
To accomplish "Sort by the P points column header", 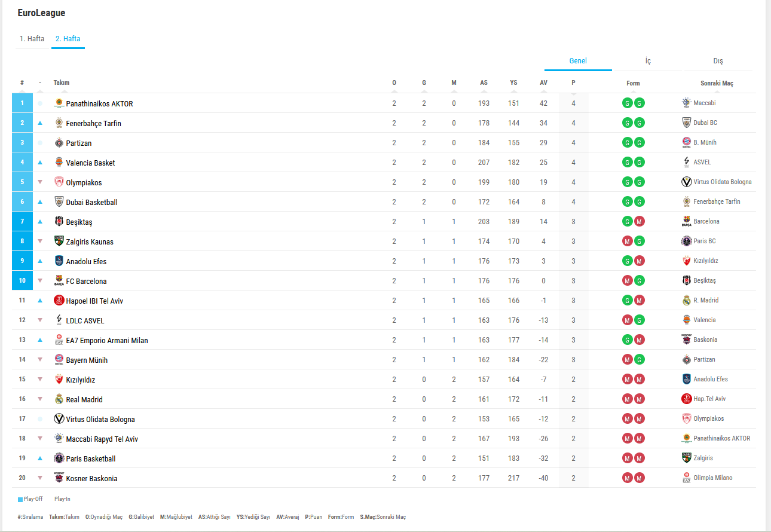I will click(x=573, y=83).
